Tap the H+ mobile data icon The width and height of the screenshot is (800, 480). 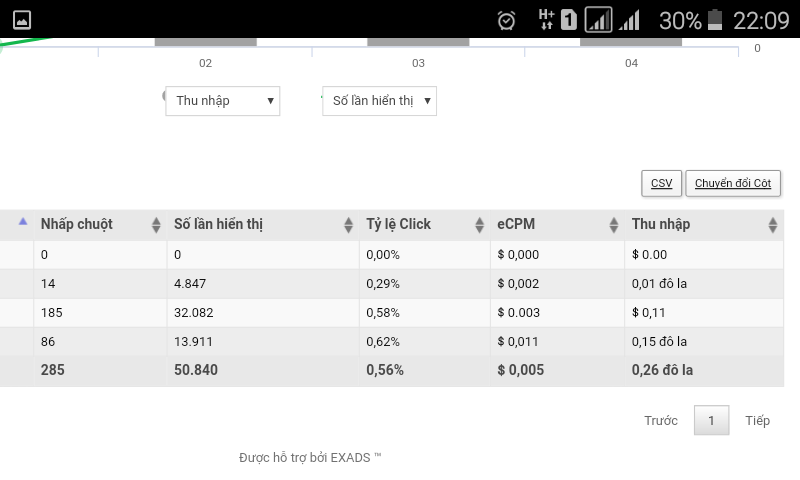coord(546,19)
